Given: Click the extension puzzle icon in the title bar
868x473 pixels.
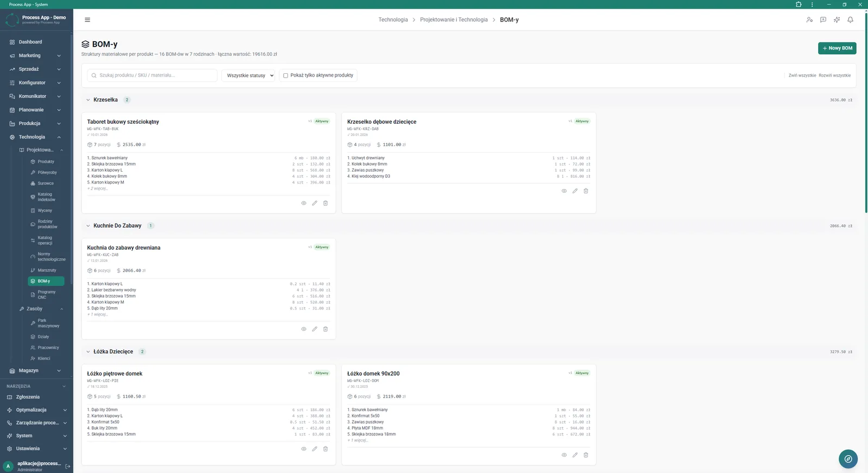Looking at the screenshot, I should click(799, 4).
